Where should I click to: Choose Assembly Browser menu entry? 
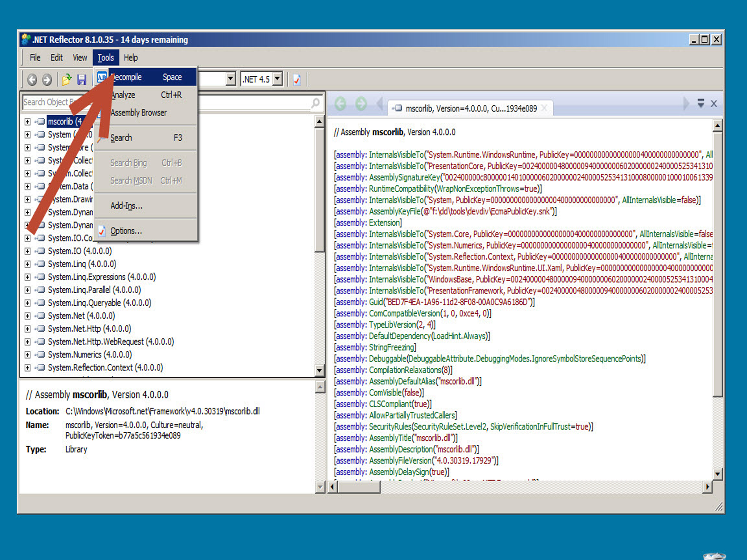146,112
